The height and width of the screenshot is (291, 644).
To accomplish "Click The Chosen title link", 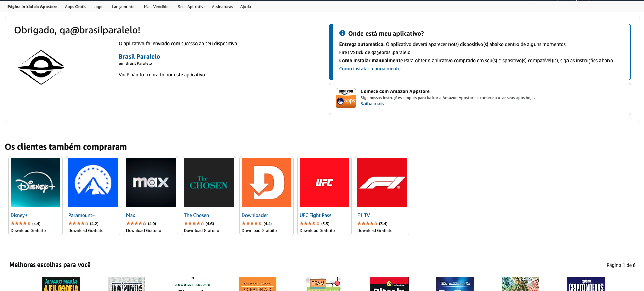I will (x=197, y=215).
